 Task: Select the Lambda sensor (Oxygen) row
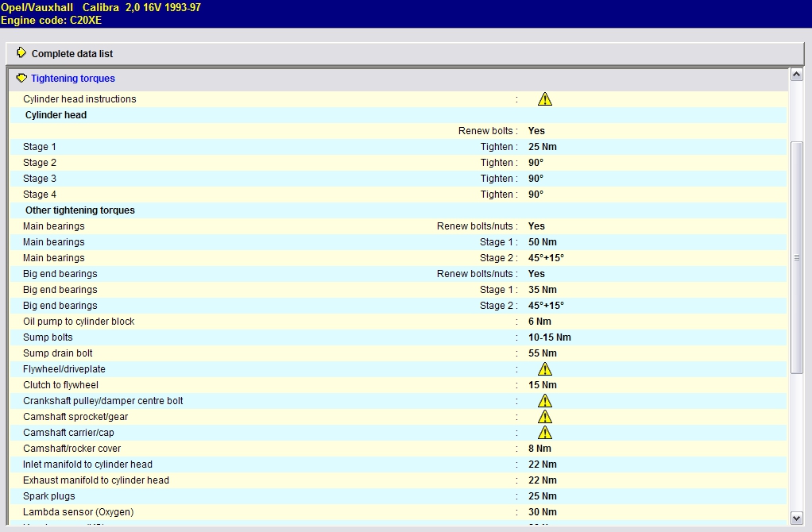[398, 512]
